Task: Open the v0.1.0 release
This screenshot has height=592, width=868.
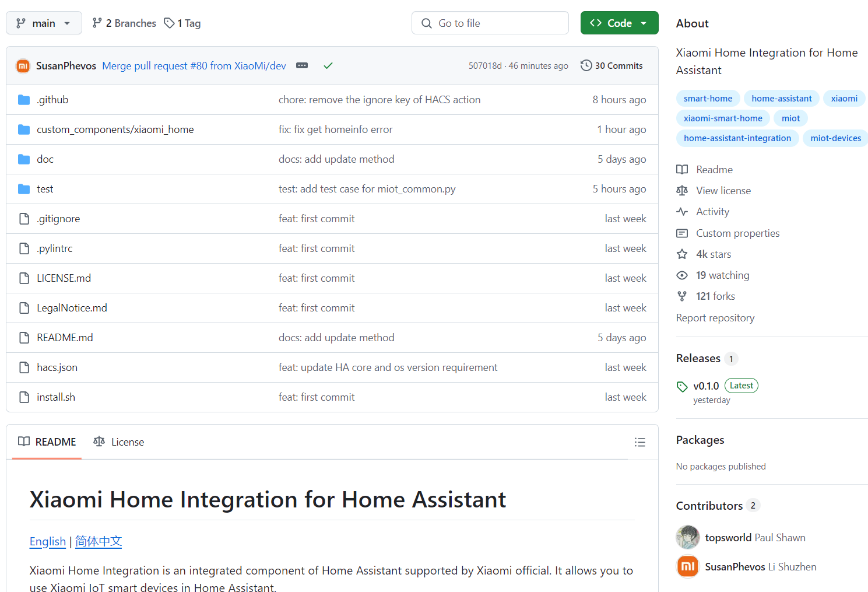Action: coord(705,386)
